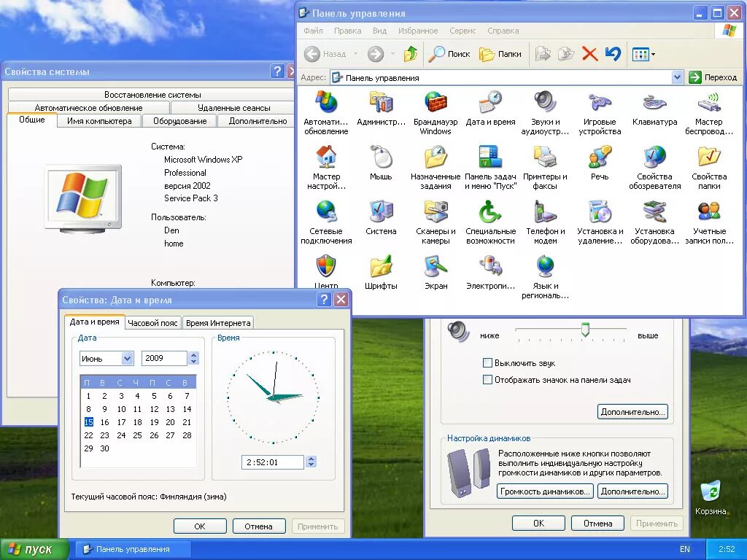Open Речь icon in Control Panel
The width and height of the screenshot is (747, 560).
coord(600,163)
